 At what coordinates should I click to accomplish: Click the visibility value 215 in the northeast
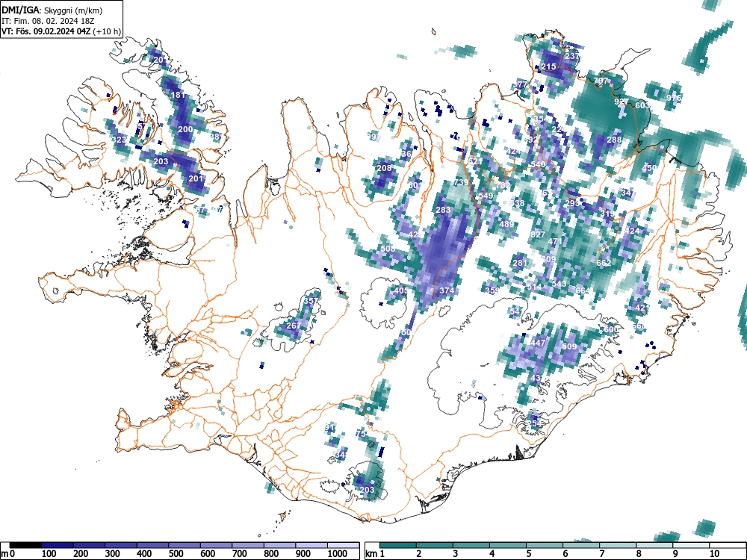point(548,66)
